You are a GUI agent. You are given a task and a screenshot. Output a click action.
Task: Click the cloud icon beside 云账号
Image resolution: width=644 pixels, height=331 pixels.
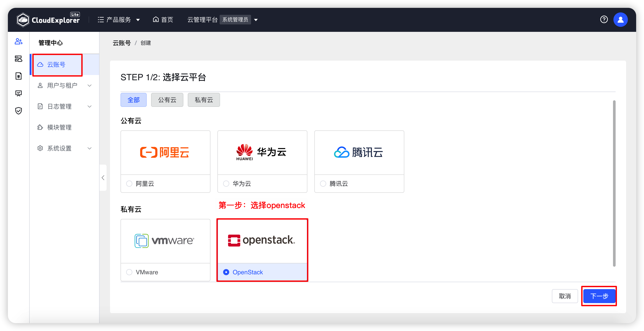(40, 65)
